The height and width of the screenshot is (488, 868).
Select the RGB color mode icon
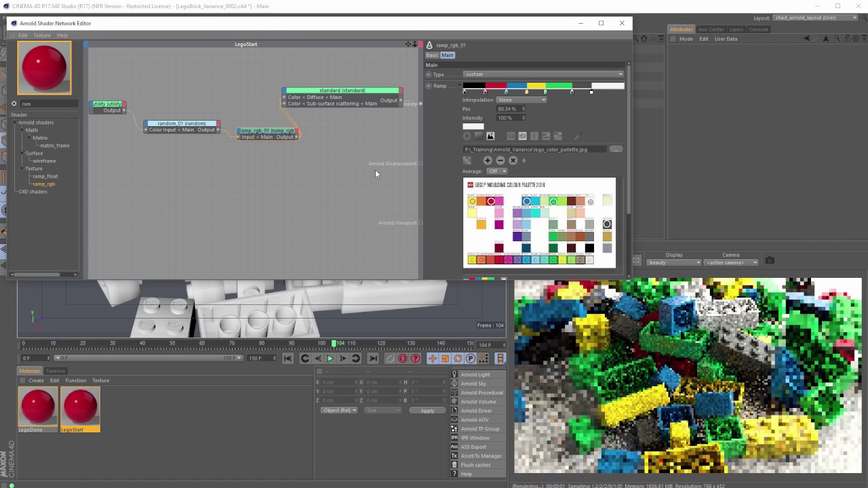(x=511, y=136)
